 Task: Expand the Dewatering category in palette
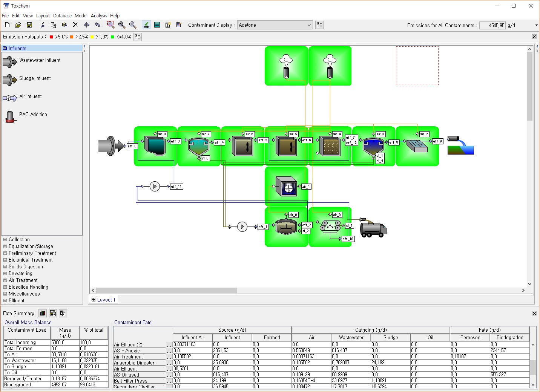point(20,273)
